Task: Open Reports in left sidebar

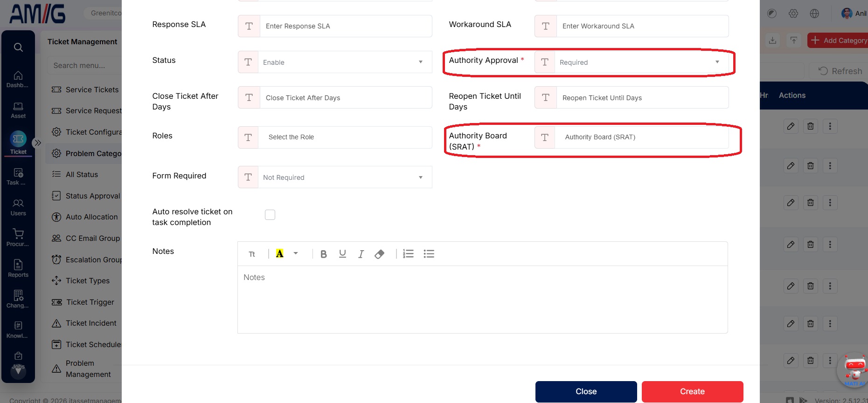Action: (18, 269)
